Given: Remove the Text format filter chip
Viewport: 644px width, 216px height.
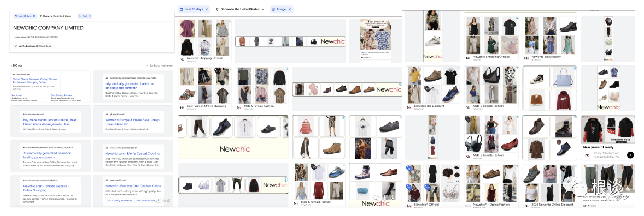Looking at the screenshot, I should 90,16.
